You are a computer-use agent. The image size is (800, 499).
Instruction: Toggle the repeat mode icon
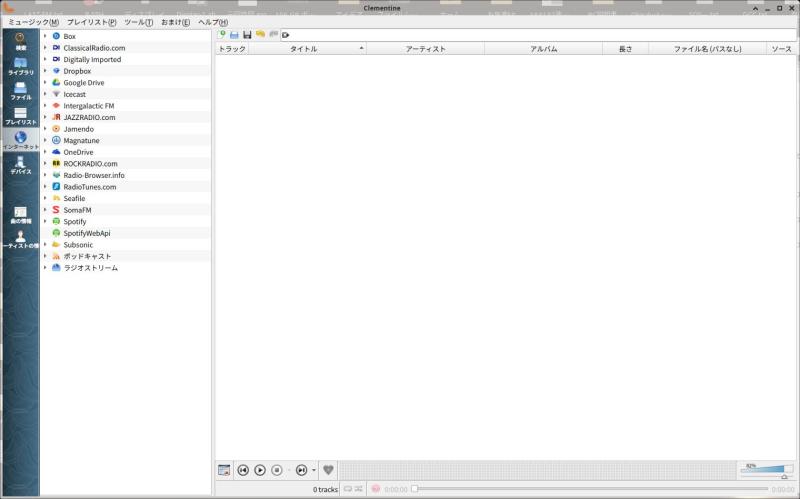click(348, 489)
